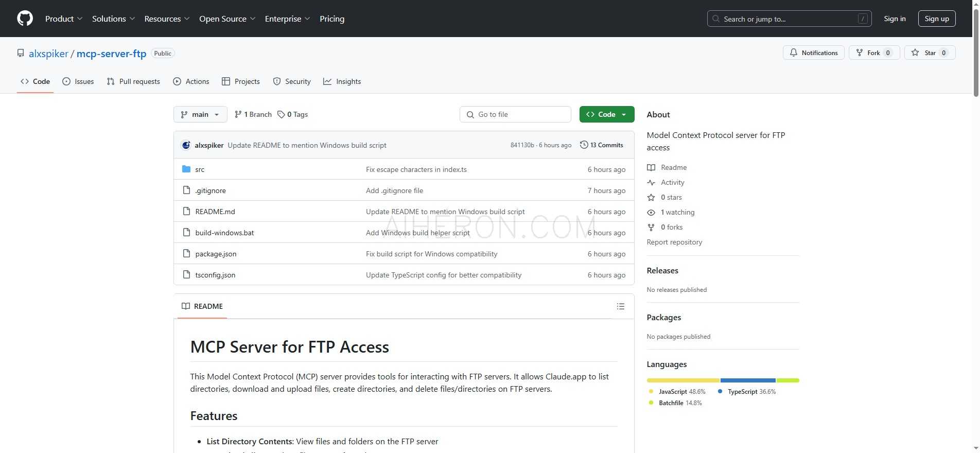
Task: Open the README outline list icon
Action: [x=620, y=306]
